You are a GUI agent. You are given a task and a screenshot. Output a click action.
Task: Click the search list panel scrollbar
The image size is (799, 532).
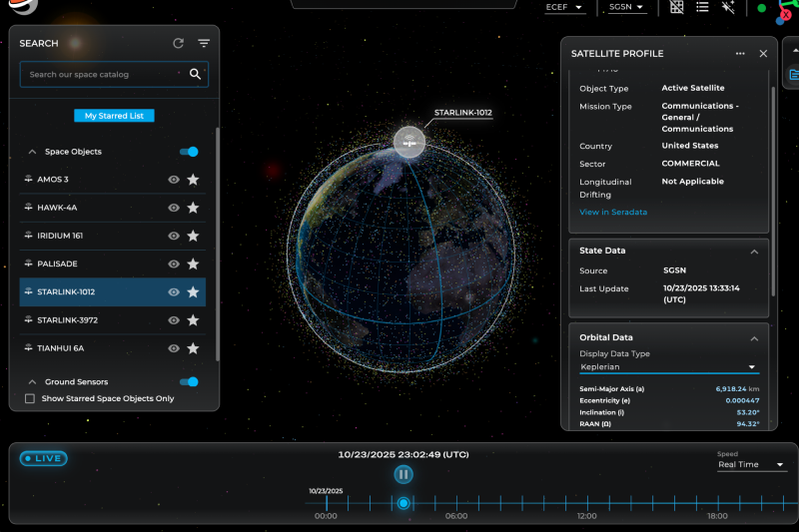tap(218, 245)
